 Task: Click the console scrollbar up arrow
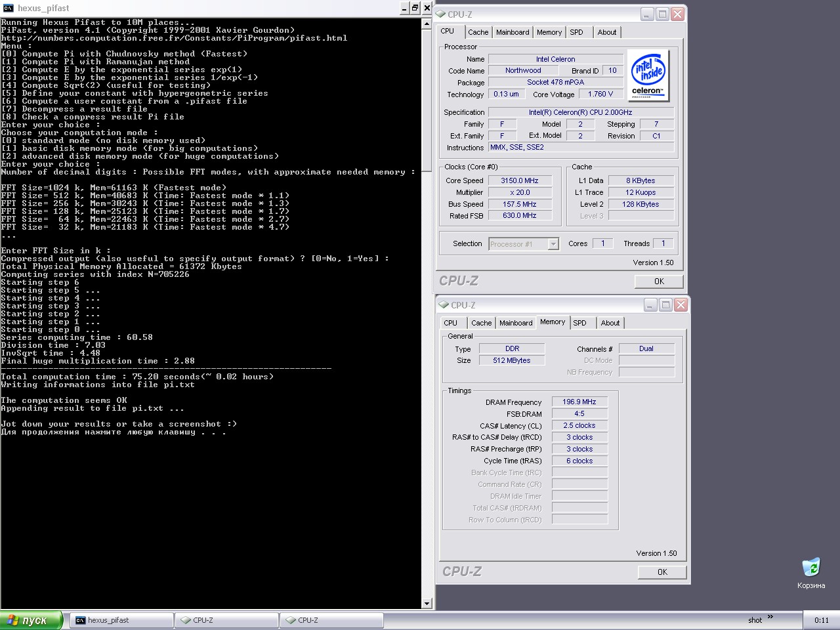click(427, 24)
